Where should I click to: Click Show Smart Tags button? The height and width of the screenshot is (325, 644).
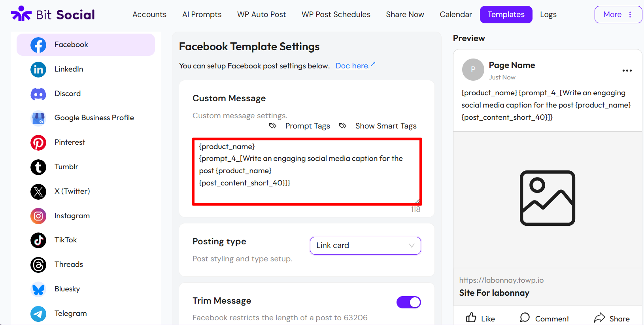378,126
